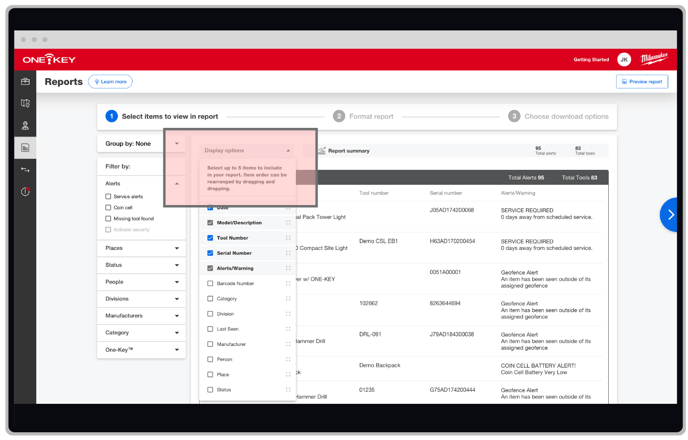The height and width of the screenshot is (440, 688).
Task: Check the Last Seen display option
Action: click(x=210, y=329)
